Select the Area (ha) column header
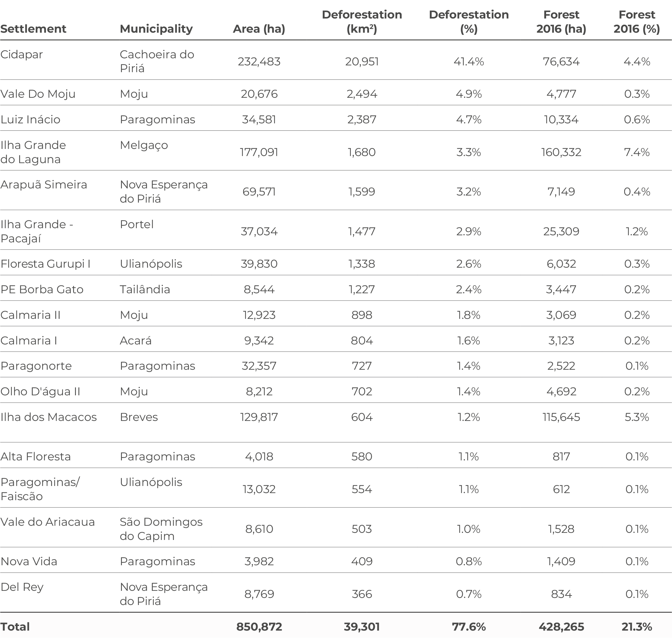The height and width of the screenshot is (638, 672). click(x=259, y=29)
